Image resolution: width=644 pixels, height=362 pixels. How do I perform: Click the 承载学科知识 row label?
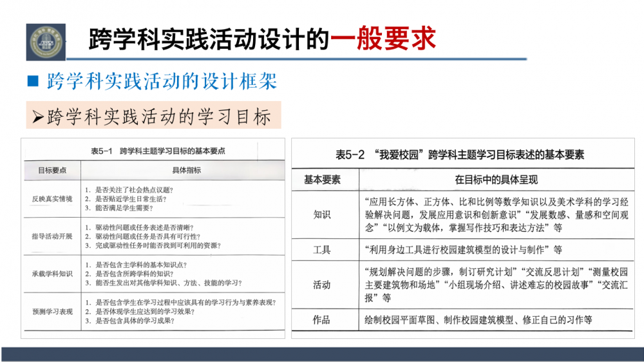tap(52, 274)
